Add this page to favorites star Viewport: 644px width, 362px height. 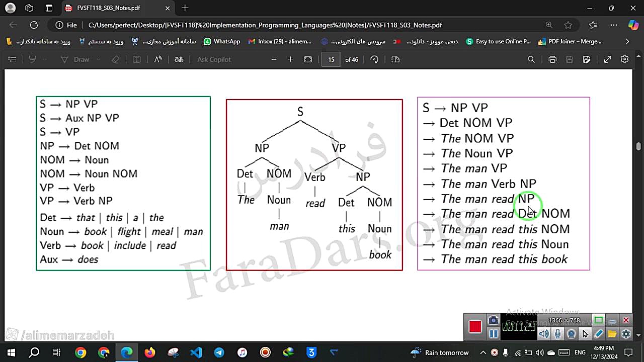[568, 25]
